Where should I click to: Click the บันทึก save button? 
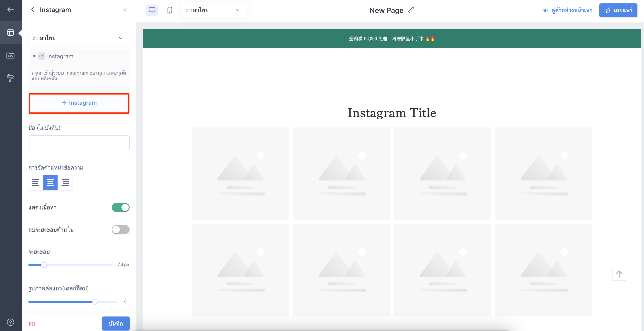[116, 323]
